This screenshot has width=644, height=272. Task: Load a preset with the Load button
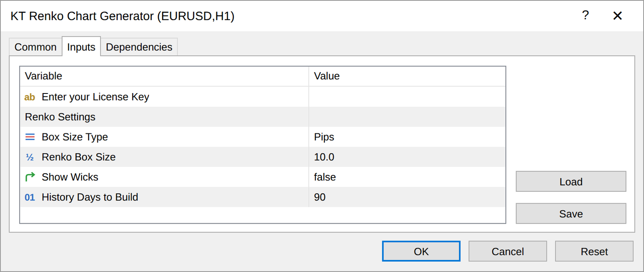click(x=571, y=182)
